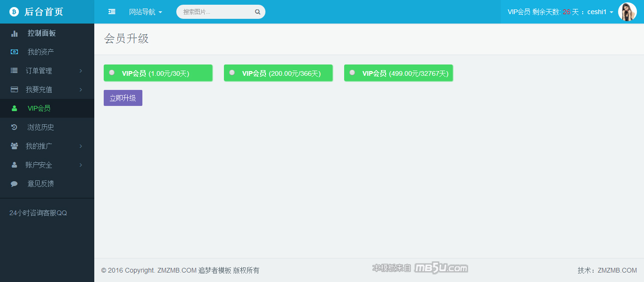The image size is (644, 282).
Task: Click the money icon beside 我的资产
Action: (x=15, y=52)
